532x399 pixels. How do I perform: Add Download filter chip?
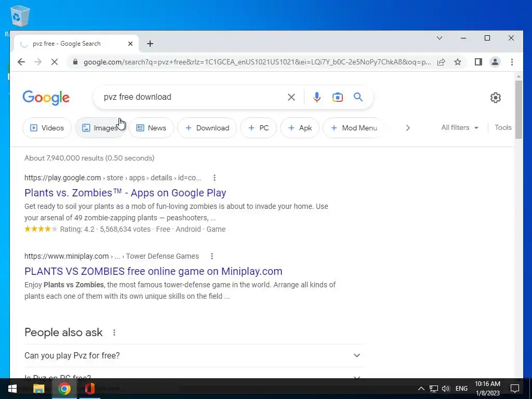207,128
